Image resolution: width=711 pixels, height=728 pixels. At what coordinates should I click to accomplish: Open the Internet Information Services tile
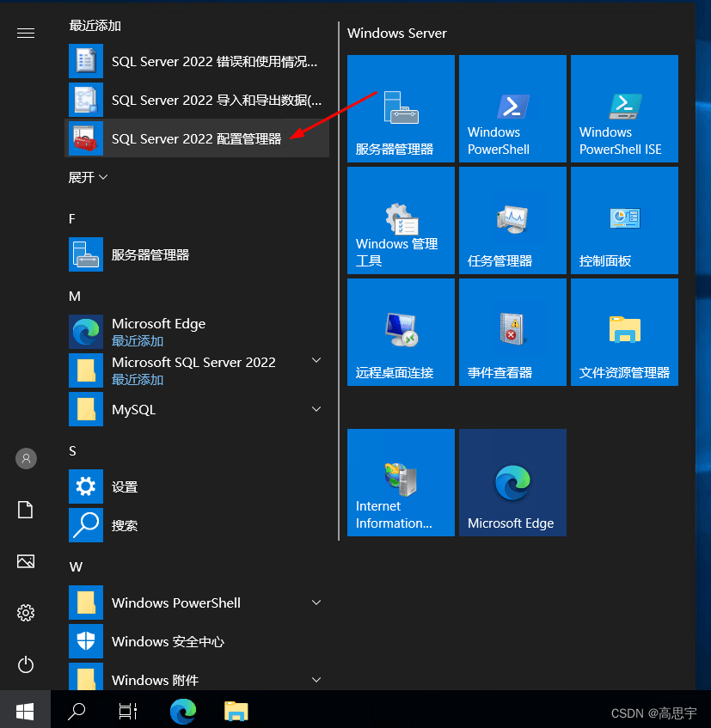[x=401, y=483]
